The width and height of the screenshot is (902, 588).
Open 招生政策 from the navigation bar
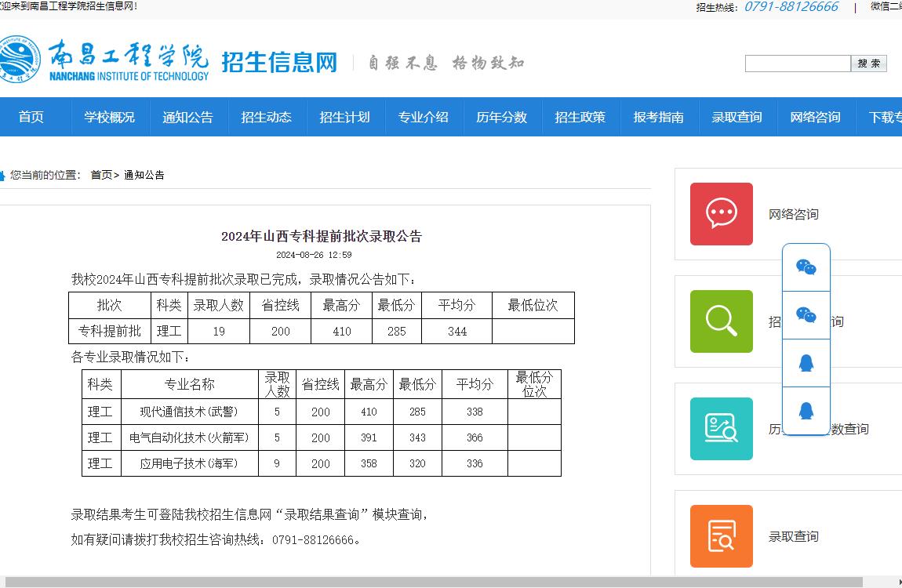point(580,117)
